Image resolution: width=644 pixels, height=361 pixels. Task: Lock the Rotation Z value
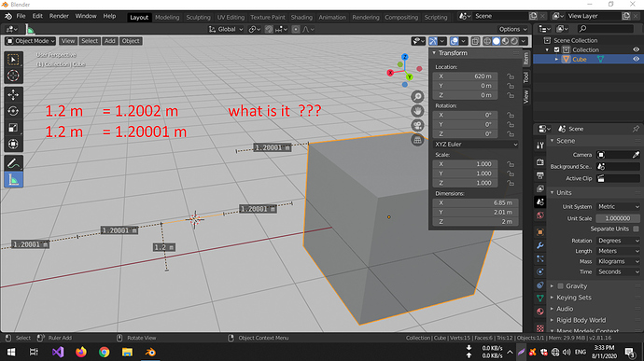[511, 134]
